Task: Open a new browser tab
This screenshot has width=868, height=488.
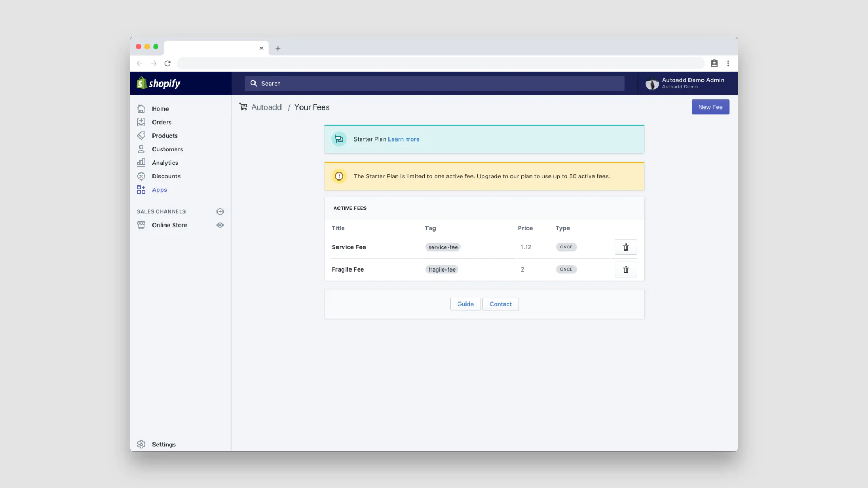Action: coord(278,48)
